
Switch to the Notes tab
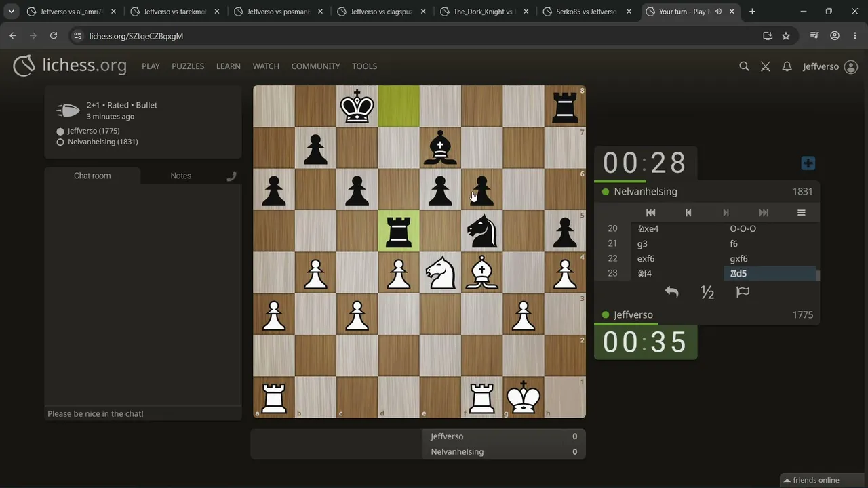tap(180, 176)
